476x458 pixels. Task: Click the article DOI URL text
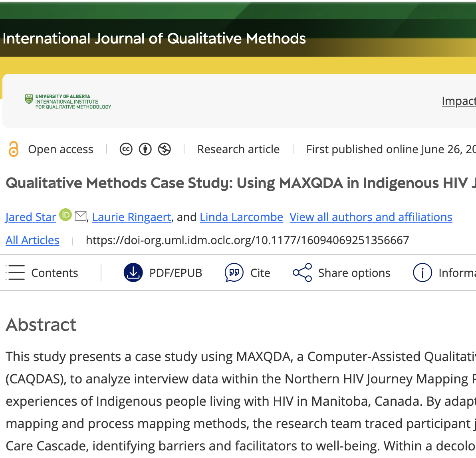[248, 240]
